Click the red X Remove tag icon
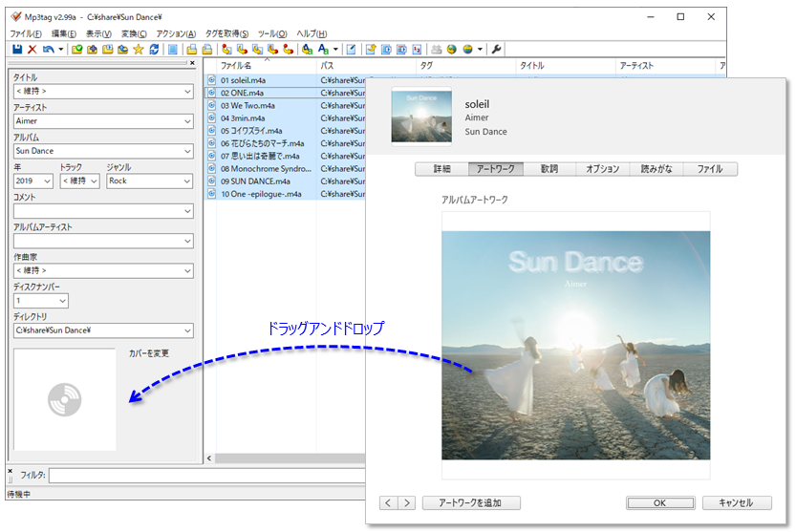The height and width of the screenshot is (532, 796). coord(32,50)
